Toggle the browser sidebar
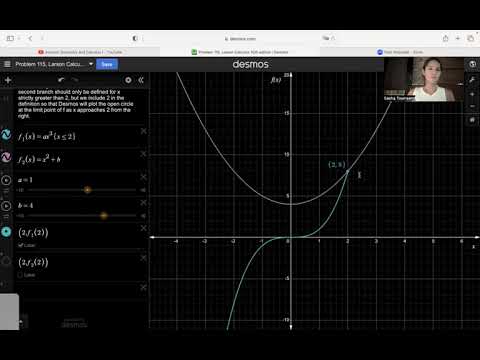This screenshot has height=360, width=480. pyautogui.click(x=10, y=38)
